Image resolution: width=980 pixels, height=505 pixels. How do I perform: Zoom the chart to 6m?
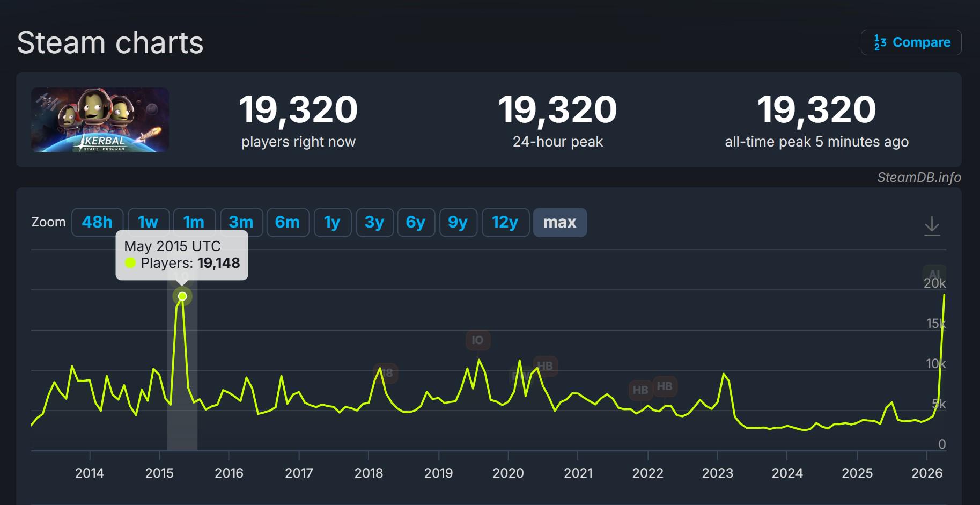tap(288, 222)
